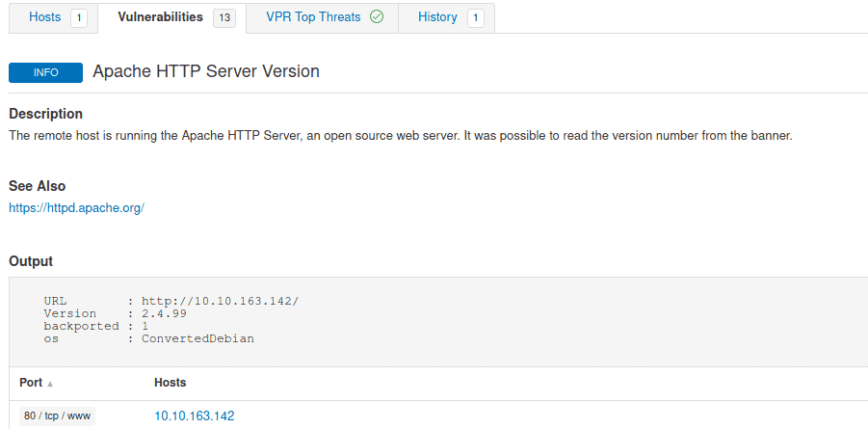Viewport: 868px width, 429px height.
Task: Click the backported : 1 output line
Action: (x=95, y=326)
